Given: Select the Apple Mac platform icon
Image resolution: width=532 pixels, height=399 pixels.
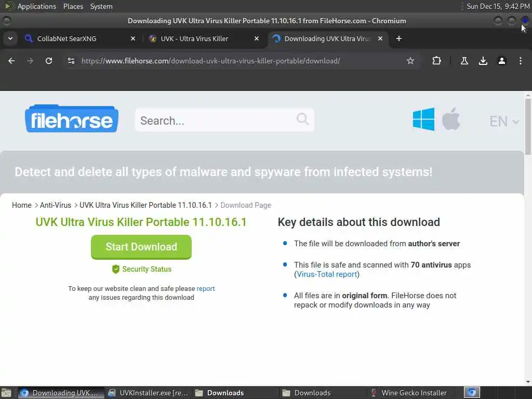Looking at the screenshot, I should pyautogui.click(x=451, y=119).
